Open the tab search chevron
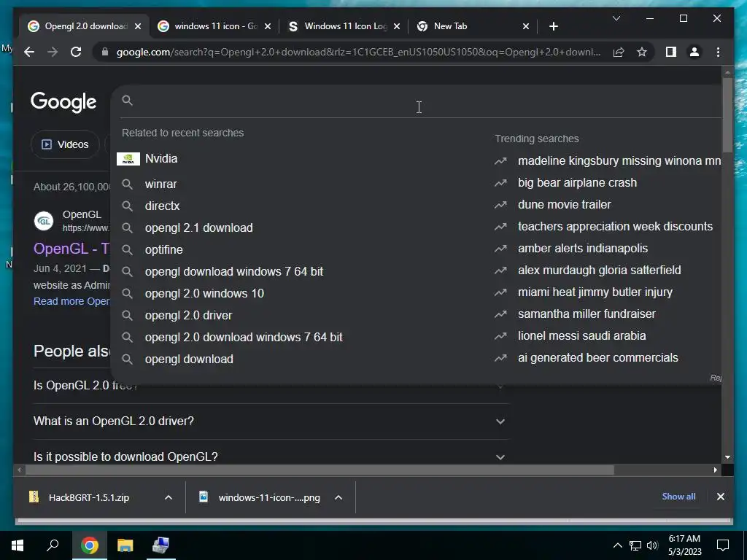The height and width of the screenshot is (560, 747). (x=616, y=18)
